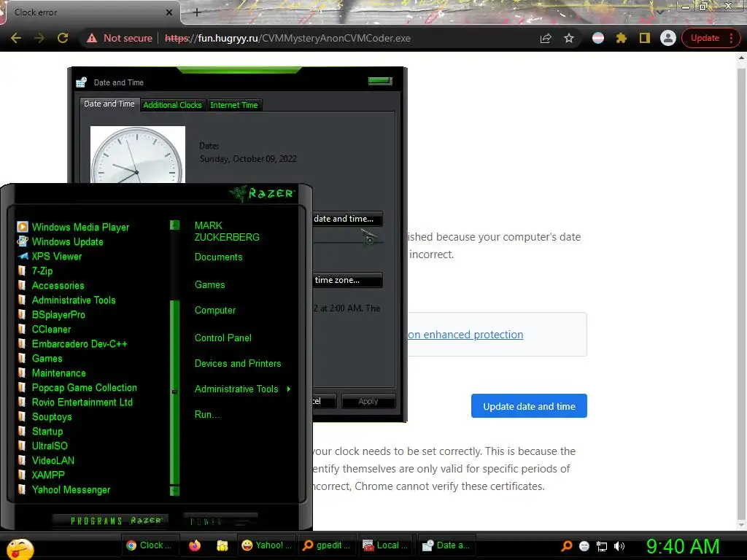Expand the 7-Zip folder
The width and height of the screenshot is (747, 560).
click(35, 271)
